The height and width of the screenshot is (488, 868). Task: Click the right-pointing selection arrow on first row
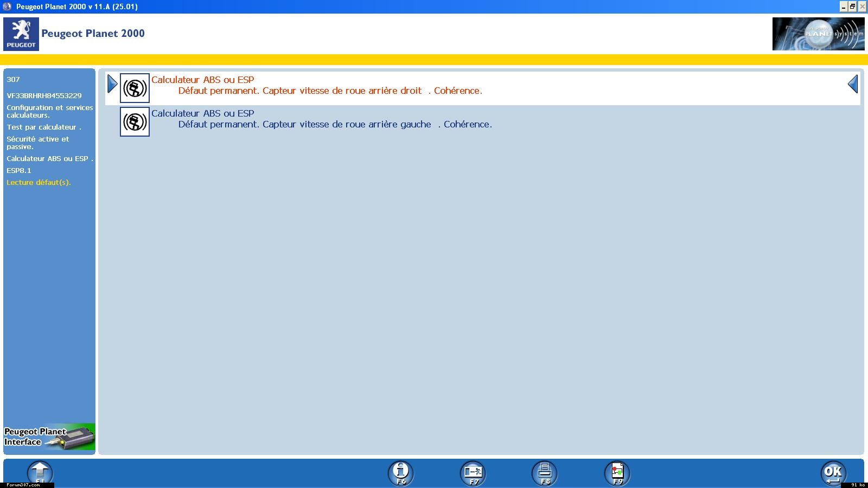112,84
